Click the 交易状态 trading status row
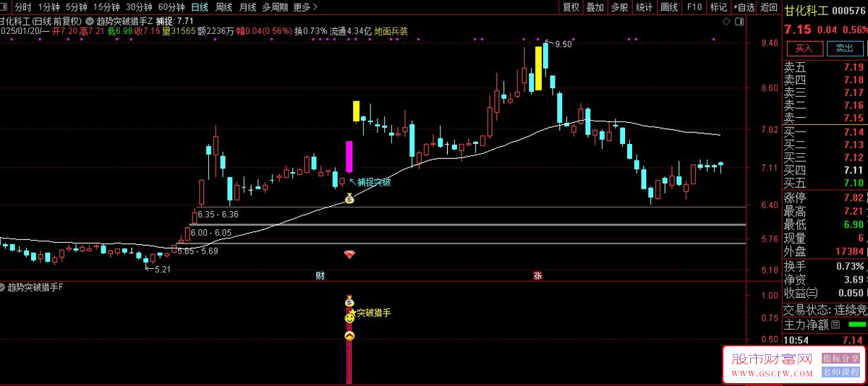868x386 pixels. [x=825, y=309]
